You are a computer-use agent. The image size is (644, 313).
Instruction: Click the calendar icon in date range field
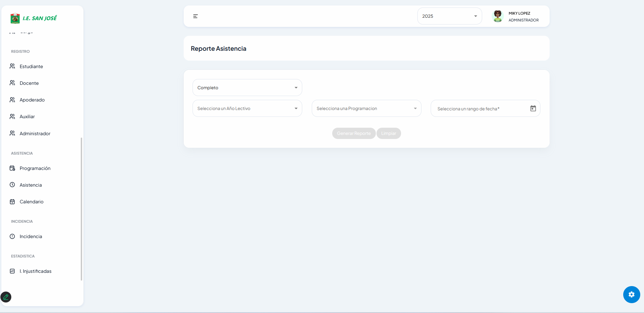(533, 108)
